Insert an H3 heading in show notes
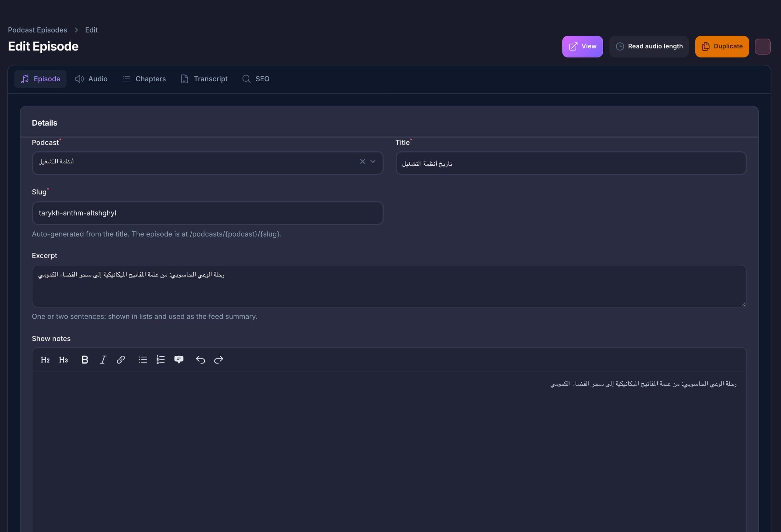 [63, 360]
